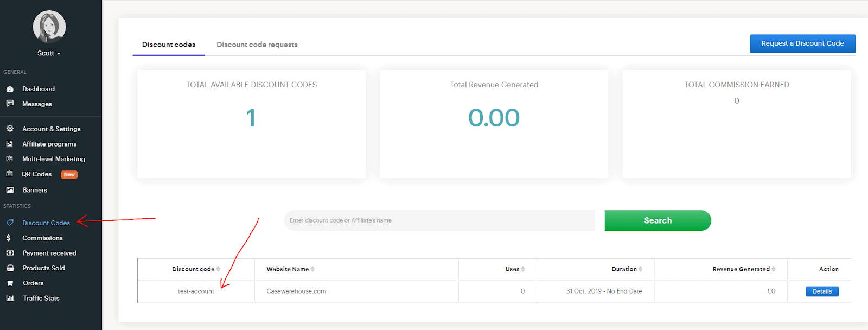Focus the discount code search field
The width and height of the screenshot is (868, 330).
(x=439, y=220)
